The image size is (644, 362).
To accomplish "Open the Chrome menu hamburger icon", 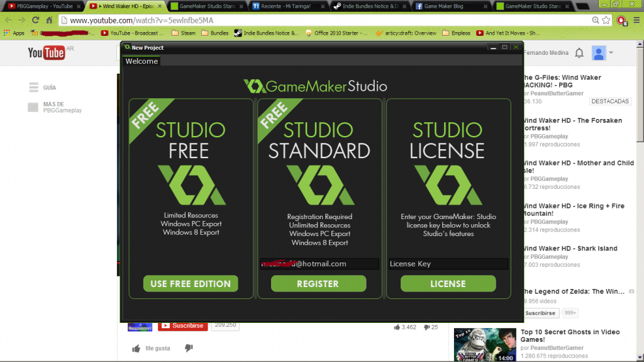I will (x=636, y=20).
